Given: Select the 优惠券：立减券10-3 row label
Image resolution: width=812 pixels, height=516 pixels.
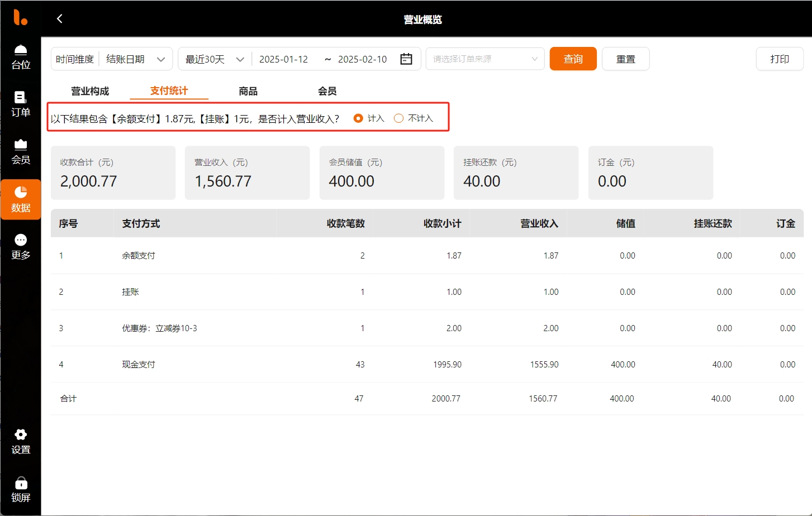Looking at the screenshot, I should (x=159, y=328).
